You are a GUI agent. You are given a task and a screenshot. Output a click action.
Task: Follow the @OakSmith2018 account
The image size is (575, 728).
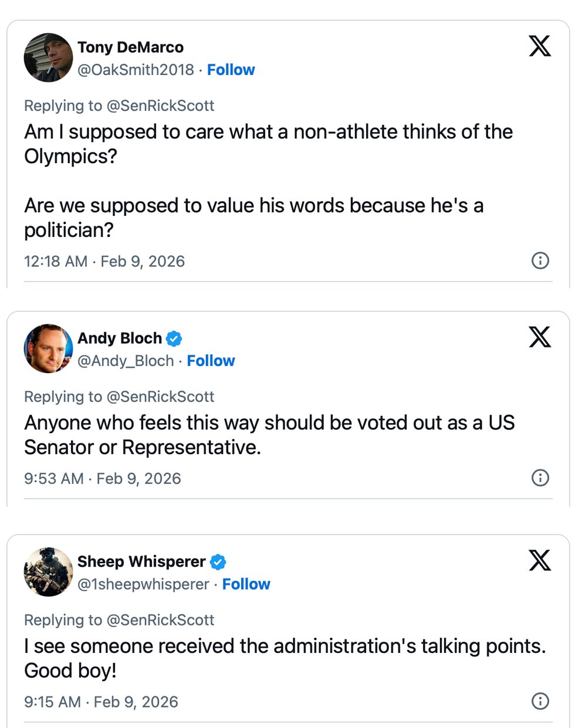tap(231, 70)
